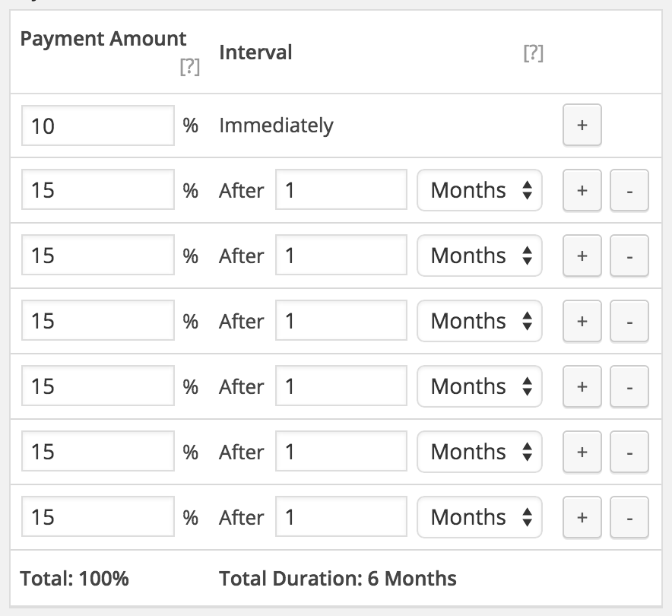672x616 pixels.
Task: Focus the first 15 percent payment amount field
Action: pyautogui.click(x=98, y=190)
